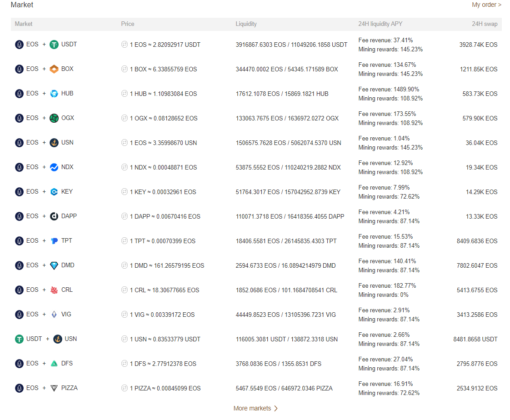
Task: Click the EOS icon in the EOS + USDT row
Action: point(19,45)
